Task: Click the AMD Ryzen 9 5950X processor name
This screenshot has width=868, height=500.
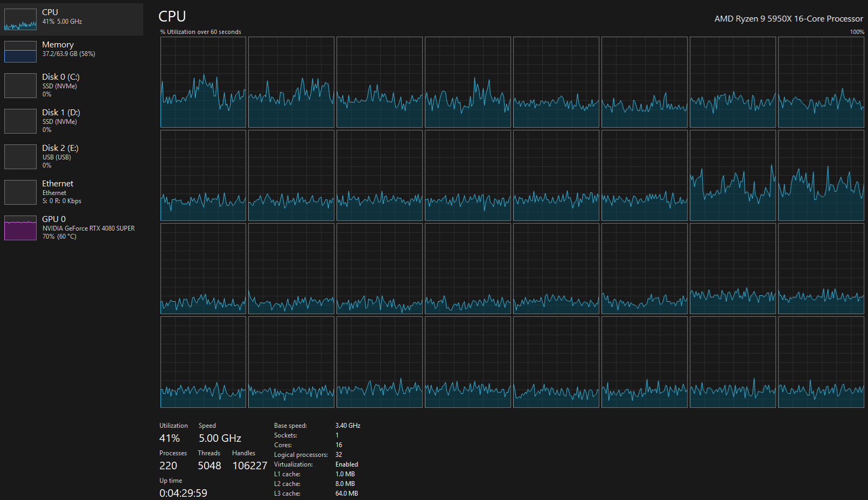Action: (x=788, y=19)
